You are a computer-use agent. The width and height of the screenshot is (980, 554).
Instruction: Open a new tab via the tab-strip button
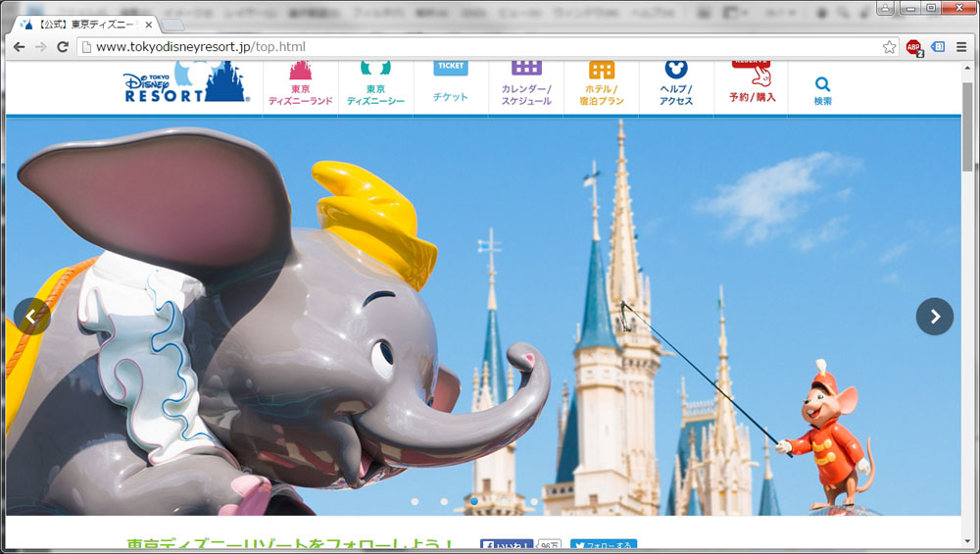coord(173,25)
